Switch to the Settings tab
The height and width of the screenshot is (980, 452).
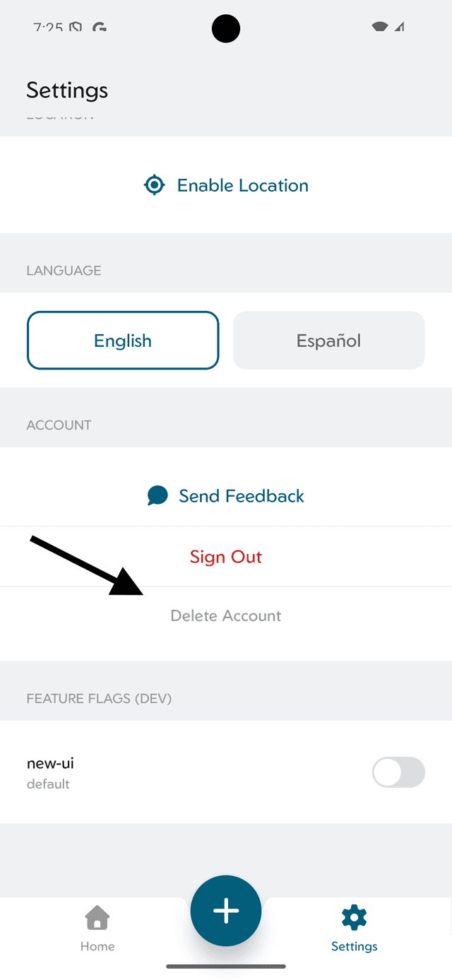(354, 928)
